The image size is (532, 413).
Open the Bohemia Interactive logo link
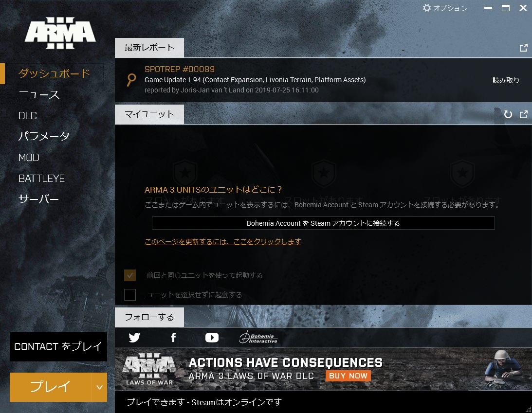(258, 338)
